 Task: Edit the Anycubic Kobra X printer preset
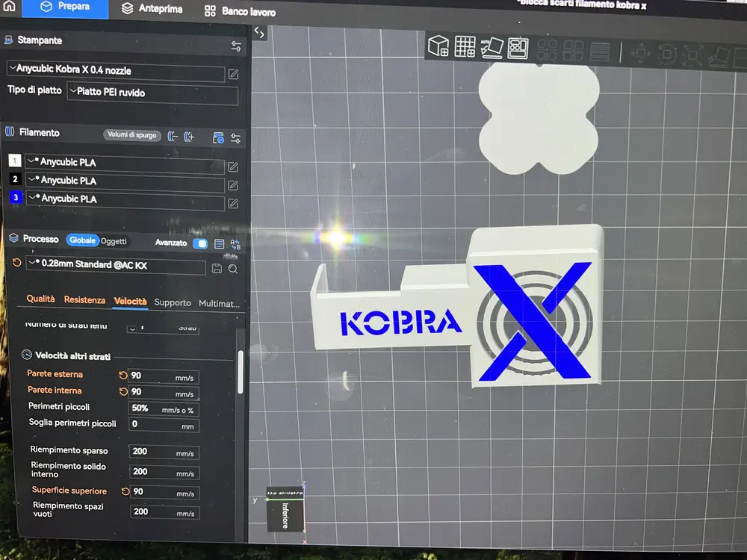pyautogui.click(x=233, y=74)
